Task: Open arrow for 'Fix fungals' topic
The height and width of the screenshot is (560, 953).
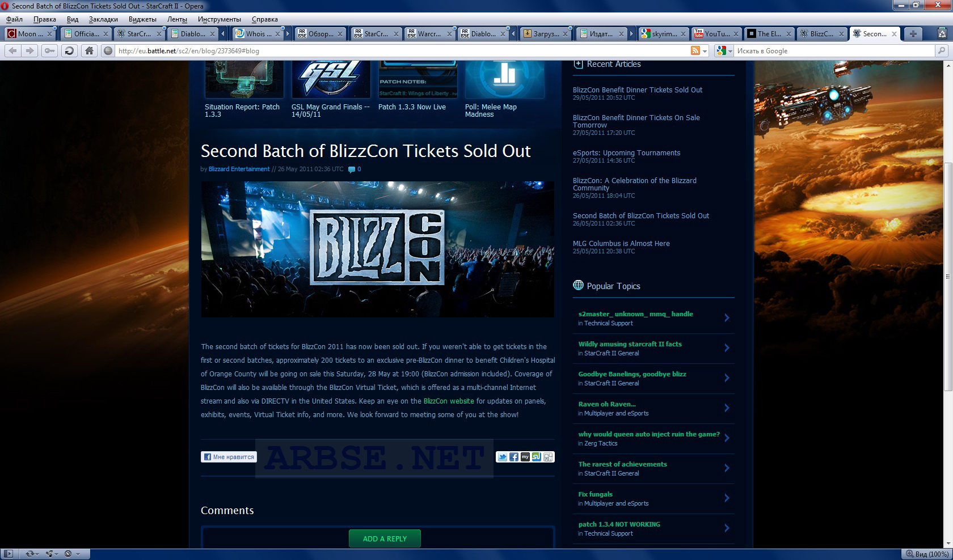Action: [727, 498]
